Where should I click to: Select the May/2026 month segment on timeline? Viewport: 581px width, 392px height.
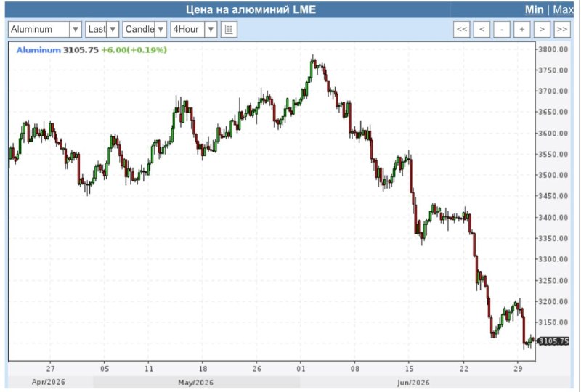tap(196, 383)
